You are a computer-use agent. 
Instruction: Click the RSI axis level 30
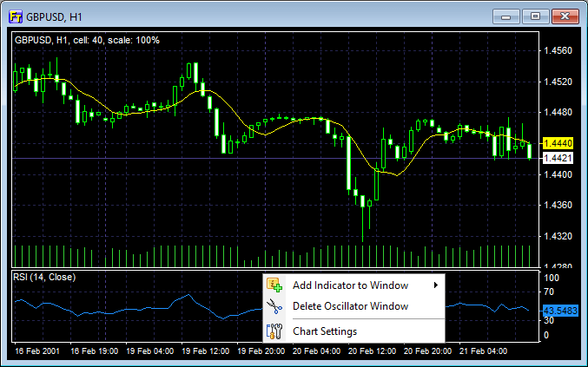pyautogui.click(x=549, y=320)
